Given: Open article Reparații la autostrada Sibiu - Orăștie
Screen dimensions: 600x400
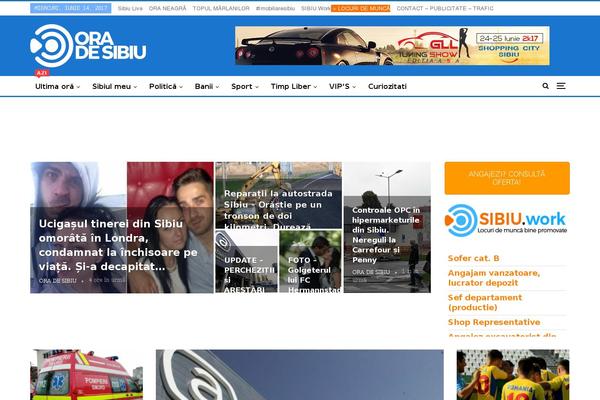Looking at the screenshot, I should (x=278, y=210).
